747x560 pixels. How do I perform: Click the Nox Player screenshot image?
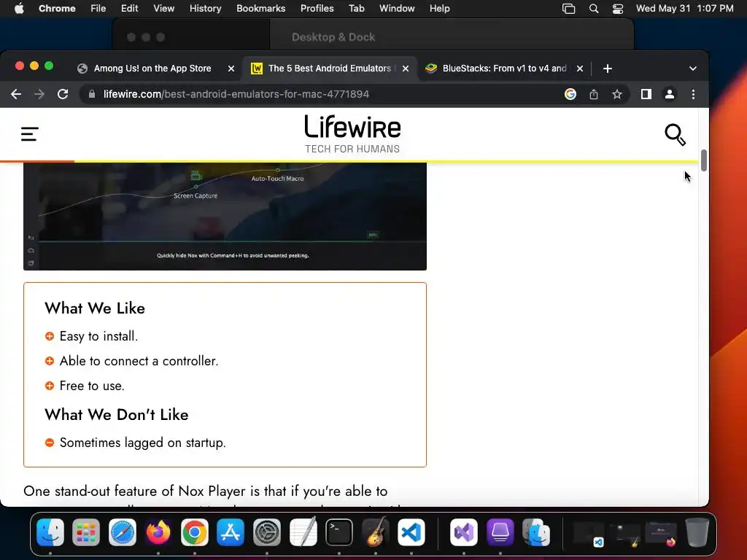click(x=225, y=217)
